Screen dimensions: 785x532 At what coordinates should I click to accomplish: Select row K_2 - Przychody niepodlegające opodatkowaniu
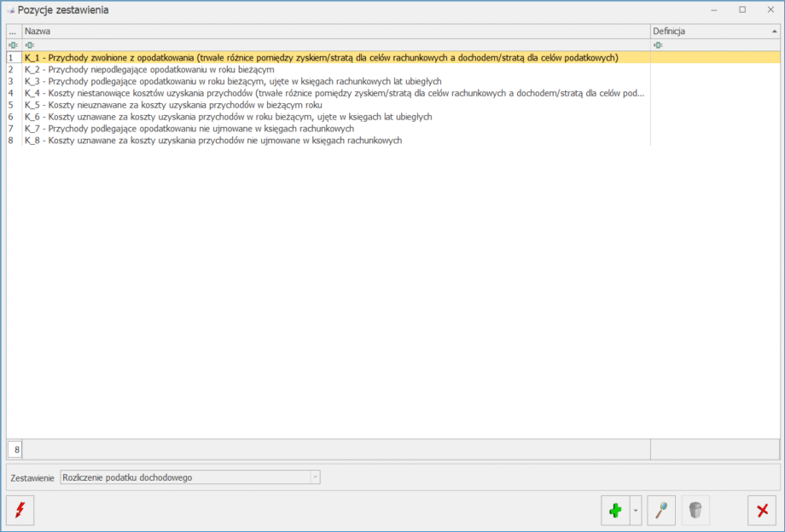pos(393,70)
